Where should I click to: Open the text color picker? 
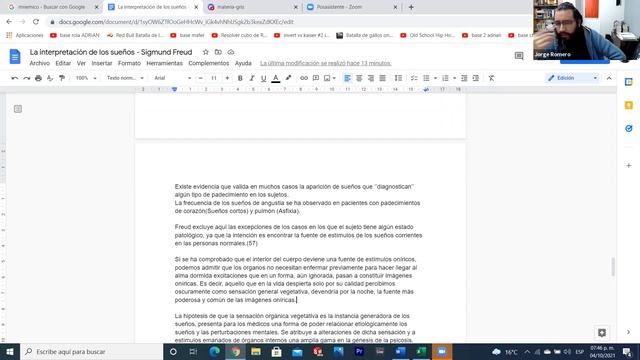point(276,78)
